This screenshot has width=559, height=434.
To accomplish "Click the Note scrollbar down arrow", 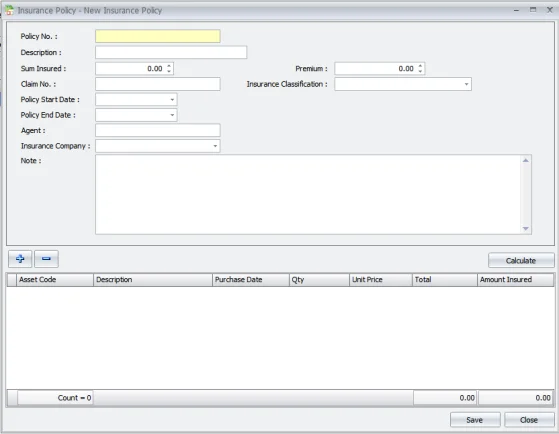I will [x=526, y=229].
